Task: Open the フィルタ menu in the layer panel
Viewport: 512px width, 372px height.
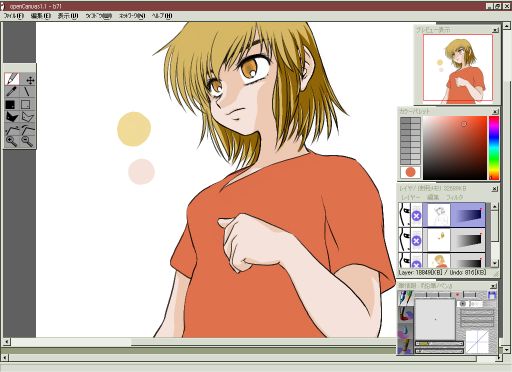Action: click(x=455, y=197)
